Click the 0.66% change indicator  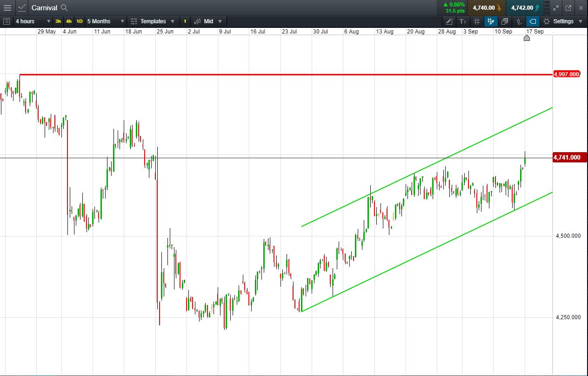(454, 4)
